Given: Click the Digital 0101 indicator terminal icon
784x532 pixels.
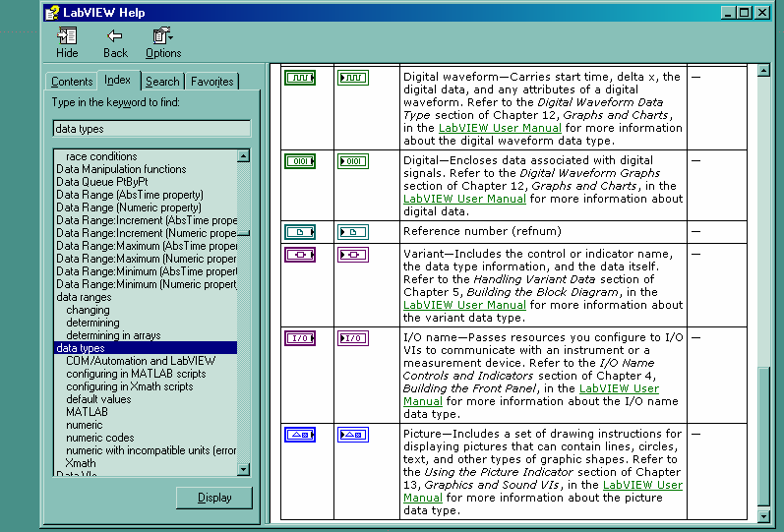Looking at the screenshot, I should (x=353, y=161).
